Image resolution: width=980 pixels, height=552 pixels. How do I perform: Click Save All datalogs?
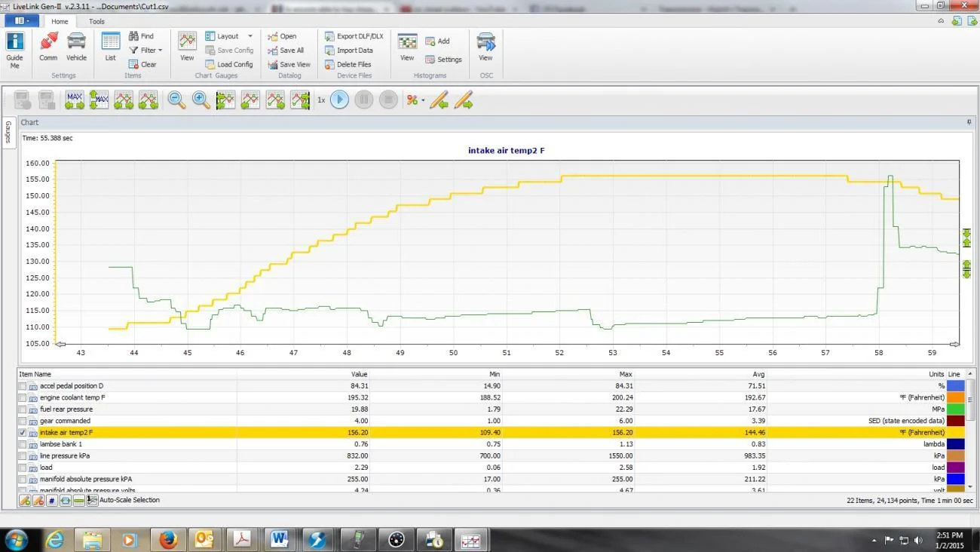(x=286, y=51)
